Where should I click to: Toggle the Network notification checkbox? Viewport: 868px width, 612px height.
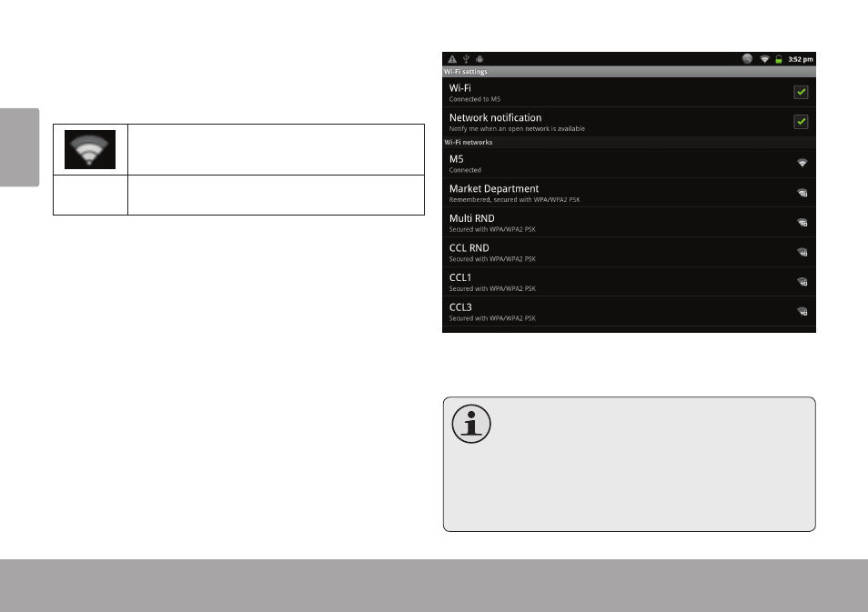point(801,122)
